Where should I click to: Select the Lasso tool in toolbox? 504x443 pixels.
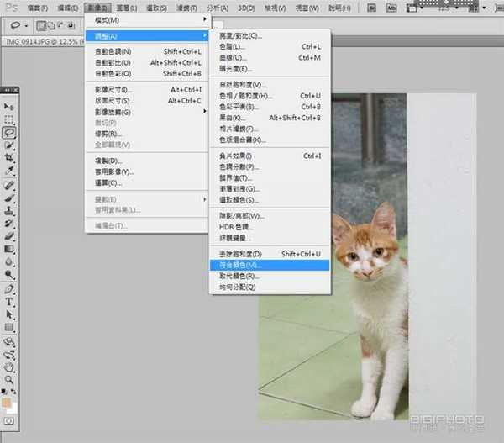(x=9, y=132)
